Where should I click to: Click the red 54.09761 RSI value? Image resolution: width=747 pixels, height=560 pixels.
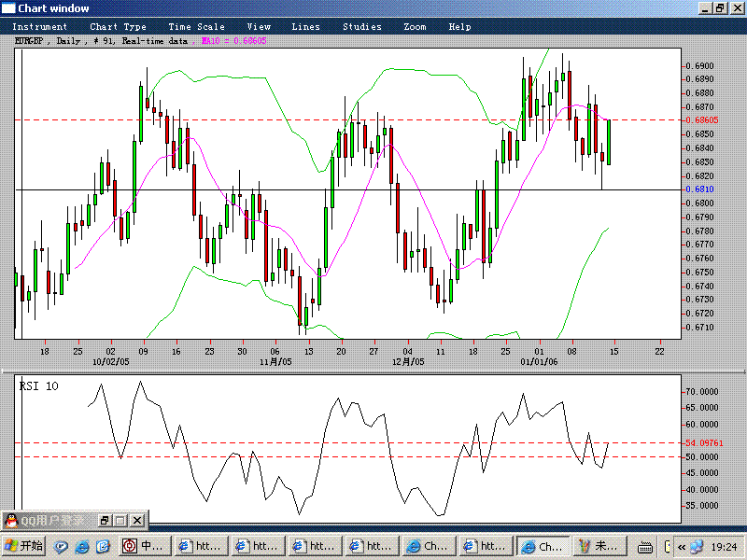(704, 442)
